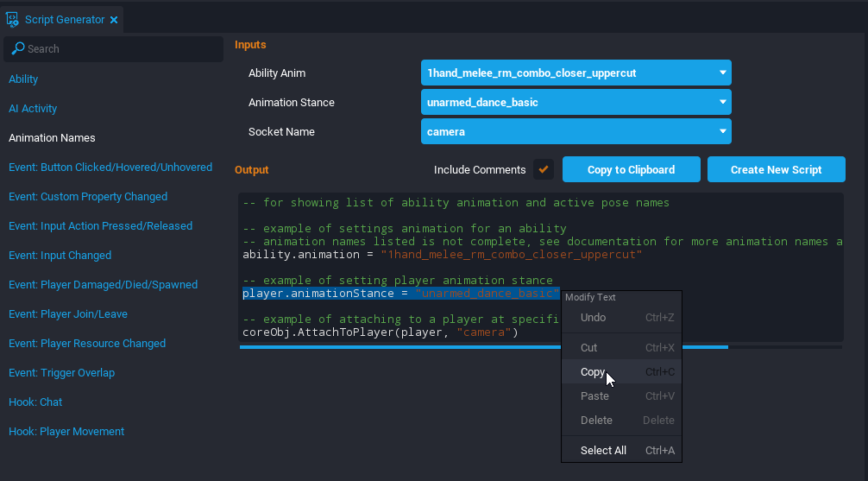Close the Script Generator tab
The width and height of the screenshot is (868, 481).
point(114,20)
